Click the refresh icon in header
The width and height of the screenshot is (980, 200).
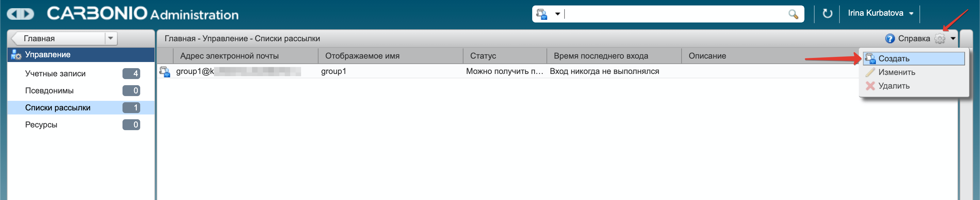pyautogui.click(x=827, y=14)
